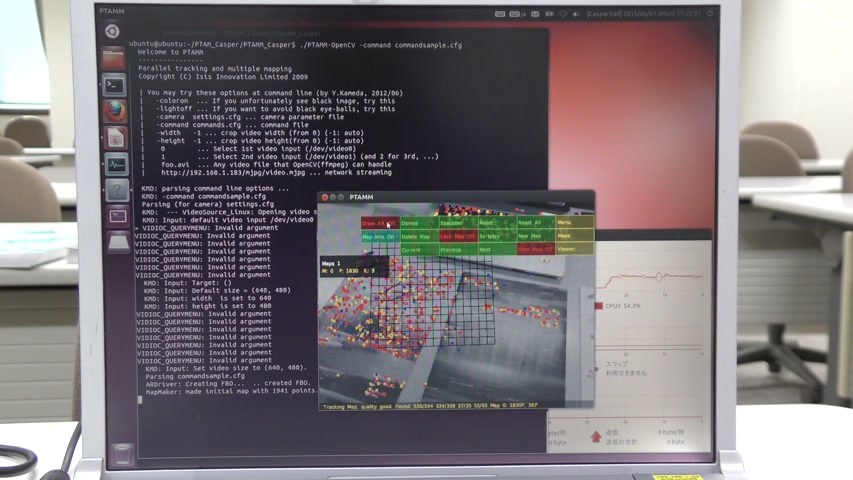
Task: Toggle Lock Map Off in PTAMM
Action: tap(458, 236)
